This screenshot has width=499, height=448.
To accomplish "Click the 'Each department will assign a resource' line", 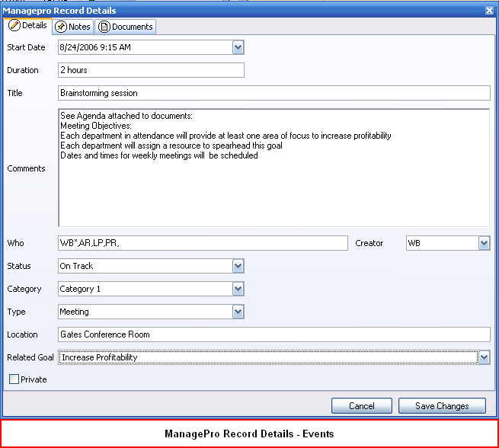I will click(171, 146).
